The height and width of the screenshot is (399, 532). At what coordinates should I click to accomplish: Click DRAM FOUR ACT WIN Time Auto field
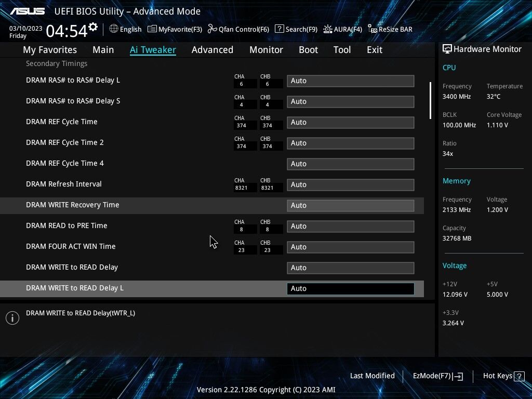(x=351, y=247)
